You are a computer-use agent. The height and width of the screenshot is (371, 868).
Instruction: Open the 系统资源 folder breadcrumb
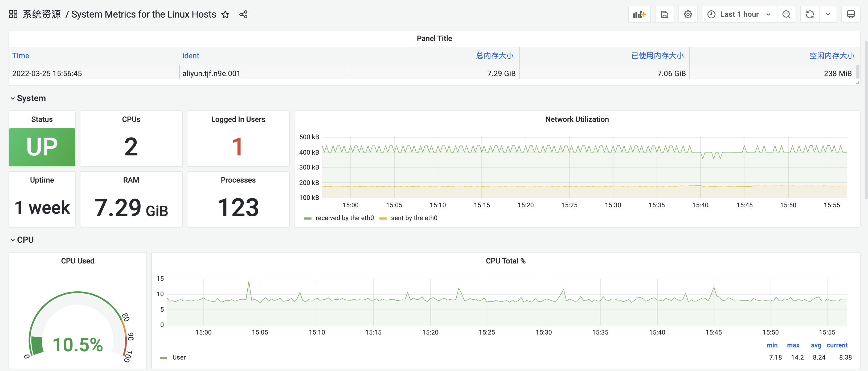coord(42,14)
